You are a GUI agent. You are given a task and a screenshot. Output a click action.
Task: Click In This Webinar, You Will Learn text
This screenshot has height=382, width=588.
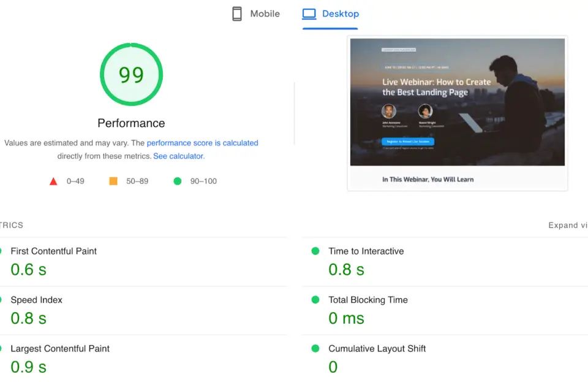coord(428,180)
